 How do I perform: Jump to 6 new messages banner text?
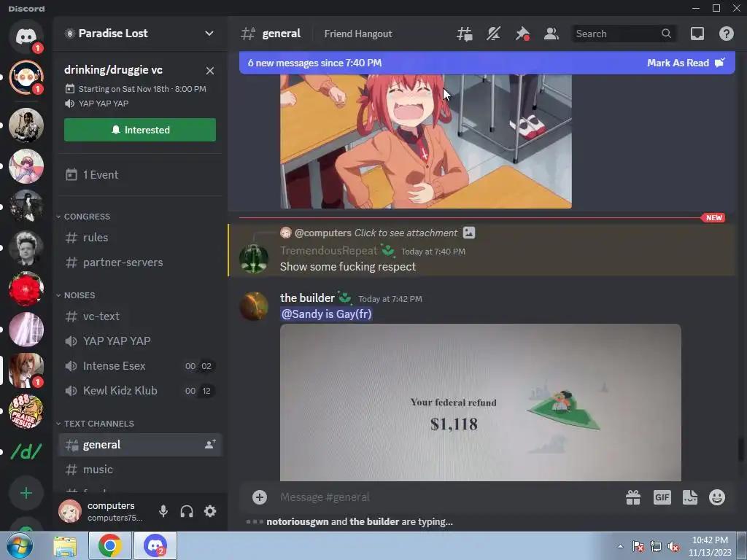tap(314, 63)
